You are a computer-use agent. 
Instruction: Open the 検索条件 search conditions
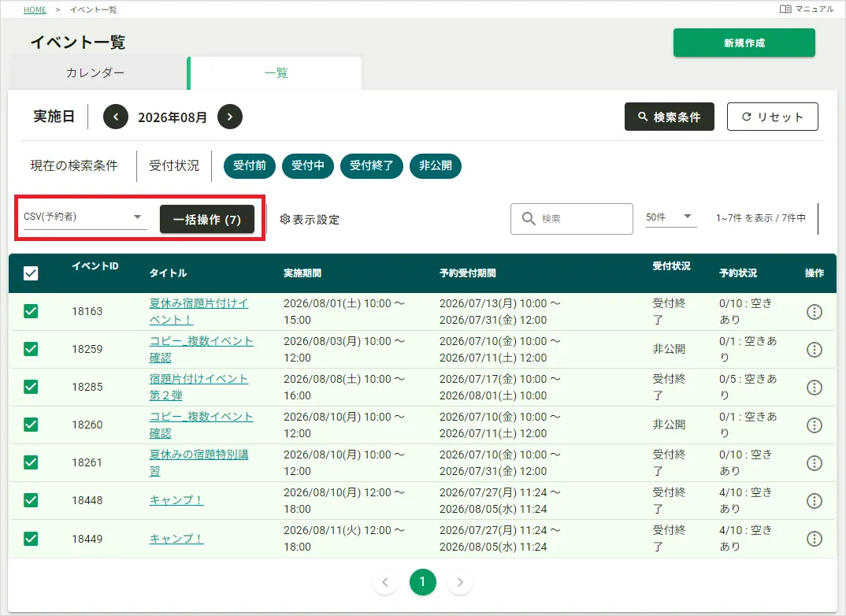669,117
